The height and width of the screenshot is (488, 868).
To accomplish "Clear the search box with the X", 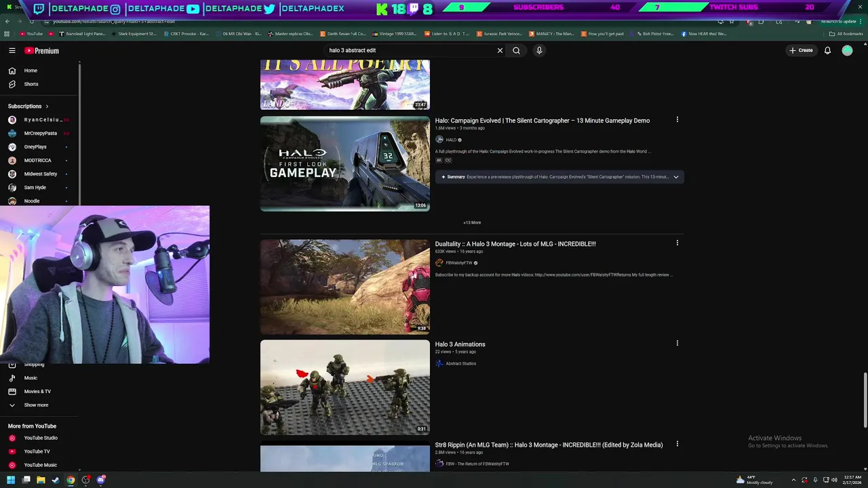I will [x=500, y=50].
